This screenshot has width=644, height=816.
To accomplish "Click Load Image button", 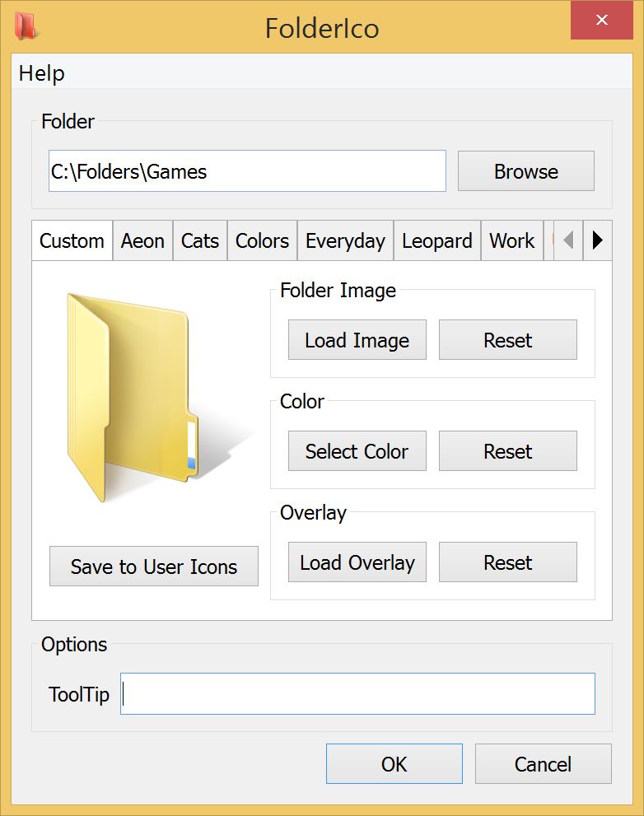I will click(x=357, y=340).
